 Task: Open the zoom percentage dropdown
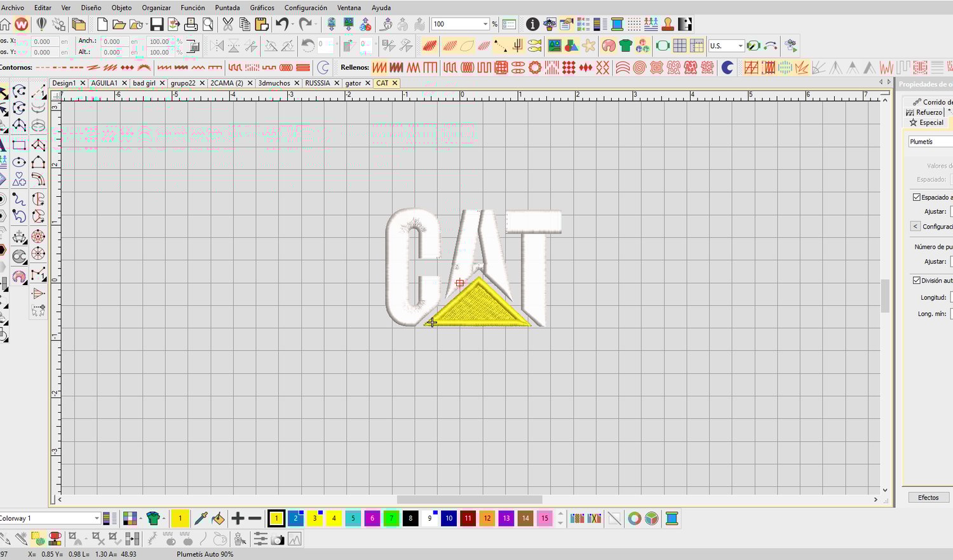[485, 24]
